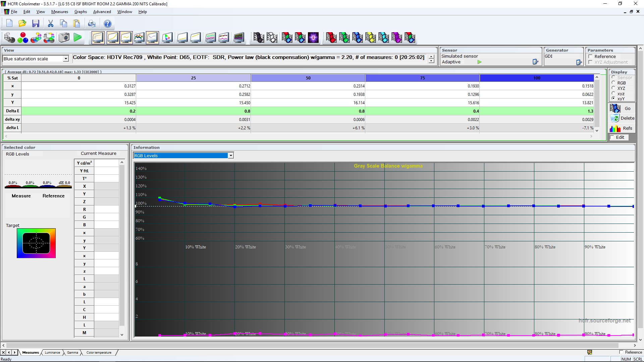Click the Print icon in toolbar

pyautogui.click(x=92, y=24)
